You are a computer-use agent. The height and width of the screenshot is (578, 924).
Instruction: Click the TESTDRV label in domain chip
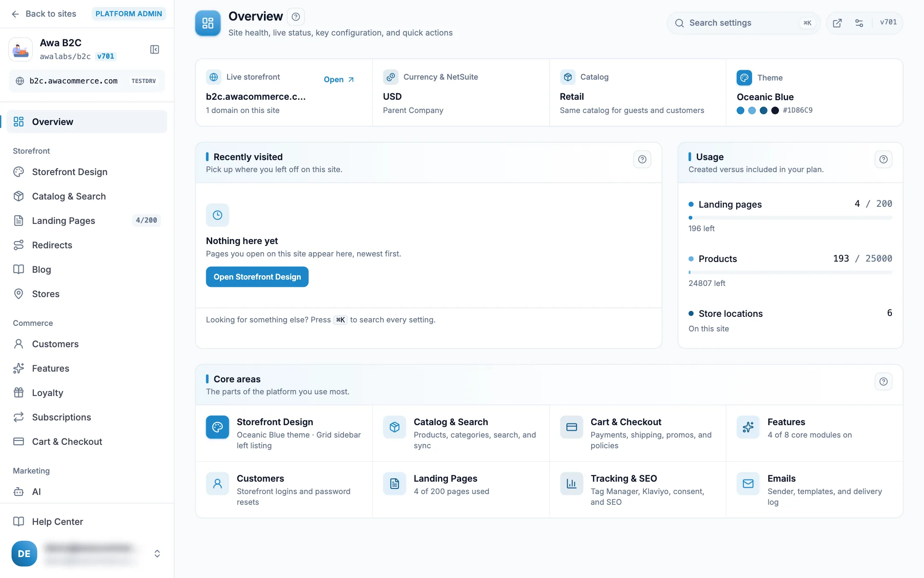144,81
